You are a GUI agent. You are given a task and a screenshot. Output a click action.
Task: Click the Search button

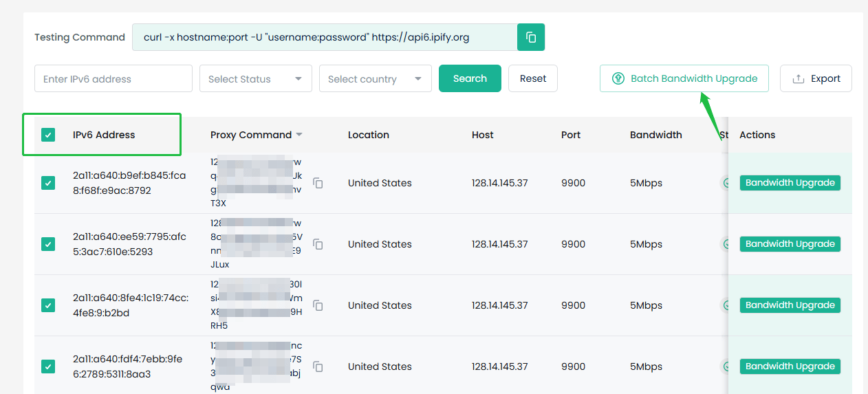[470, 78]
